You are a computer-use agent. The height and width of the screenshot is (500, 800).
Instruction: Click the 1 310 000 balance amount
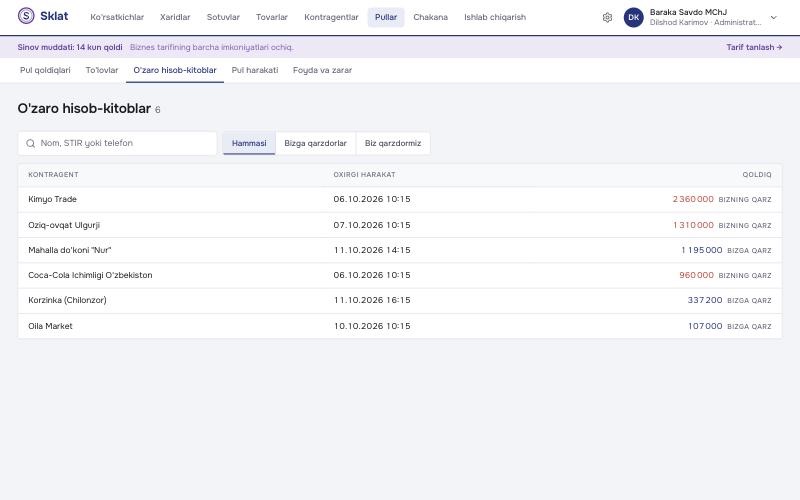coord(693,225)
